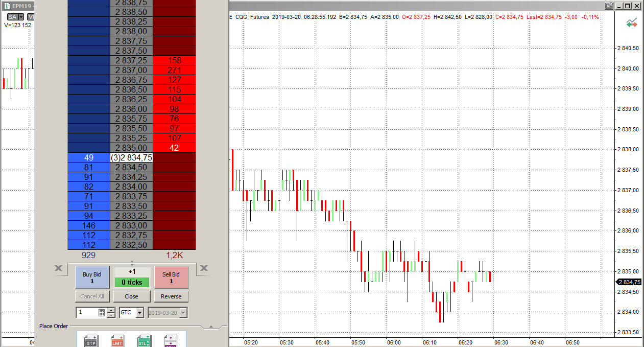This screenshot has height=347, width=644.
Task: Click the Buy Bid 1 button
Action: [x=92, y=277]
